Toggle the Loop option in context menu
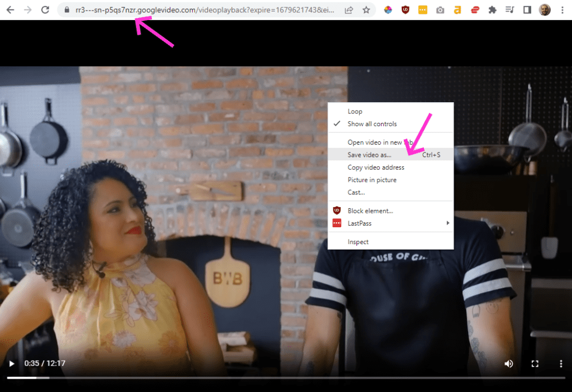The width and height of the screenshot is (572, 392). point(355,112)
